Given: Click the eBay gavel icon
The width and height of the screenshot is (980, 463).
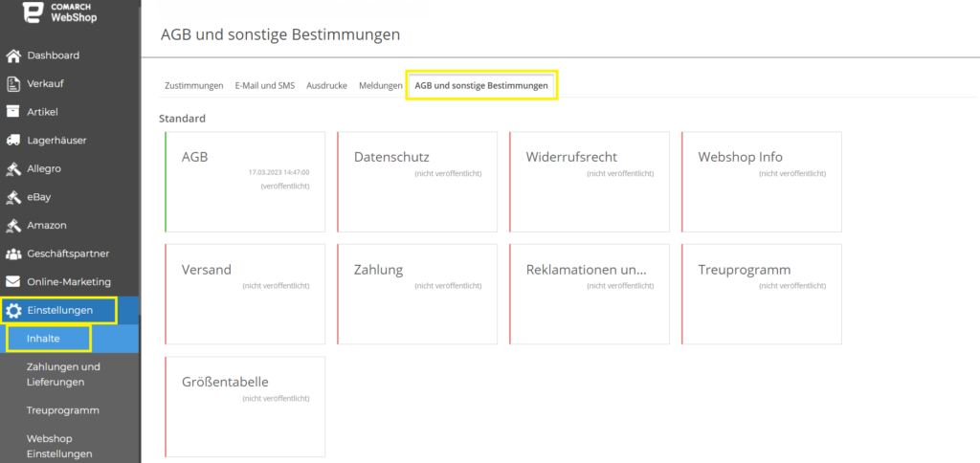Looking at the screenshot, I should click(x=13, y=197).
